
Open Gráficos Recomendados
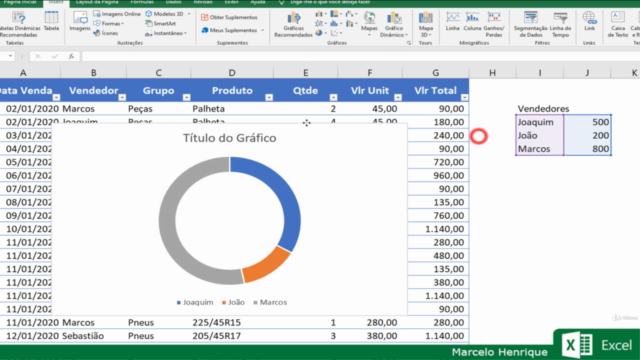(x=293, y=24)
